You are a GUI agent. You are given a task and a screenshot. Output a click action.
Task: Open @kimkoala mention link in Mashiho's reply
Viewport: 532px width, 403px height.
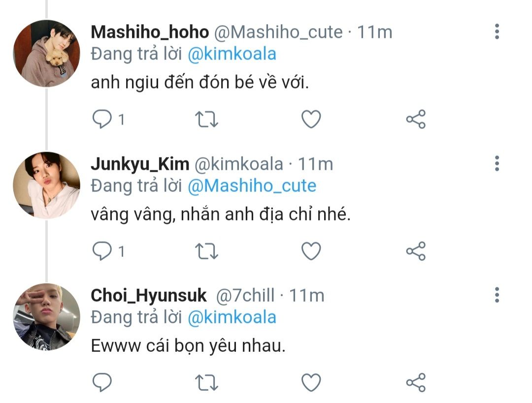(x=232, y=54)
